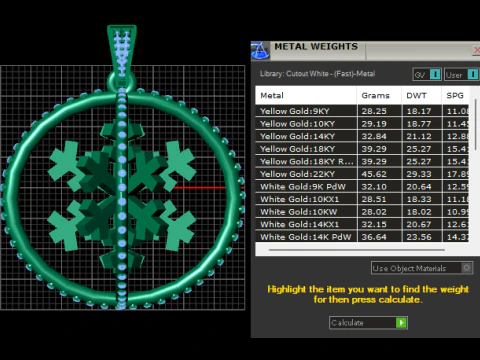Click the Library: Cutout White label
480x360 pixels.
click(317, 74)
